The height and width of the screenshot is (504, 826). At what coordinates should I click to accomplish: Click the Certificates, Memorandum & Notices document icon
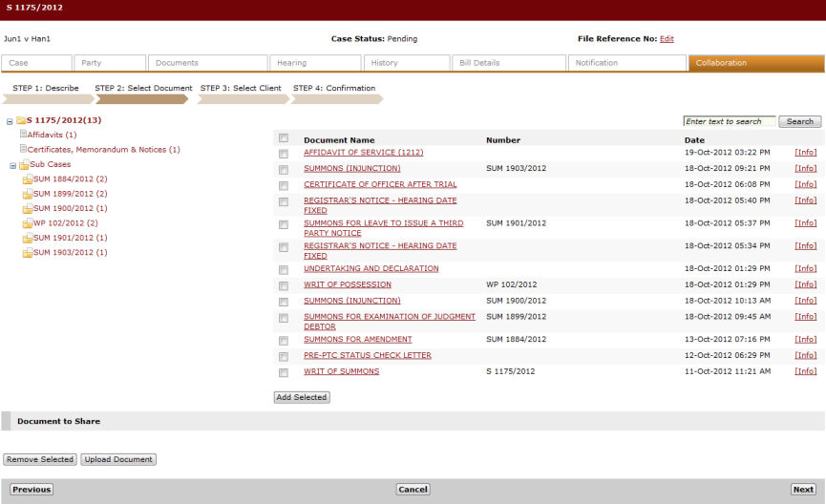(x=23, y=149)
